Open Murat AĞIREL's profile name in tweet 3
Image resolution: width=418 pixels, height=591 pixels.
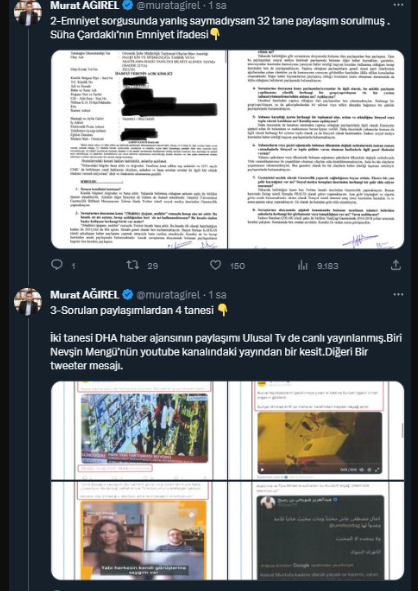click(x=85, y=295)
